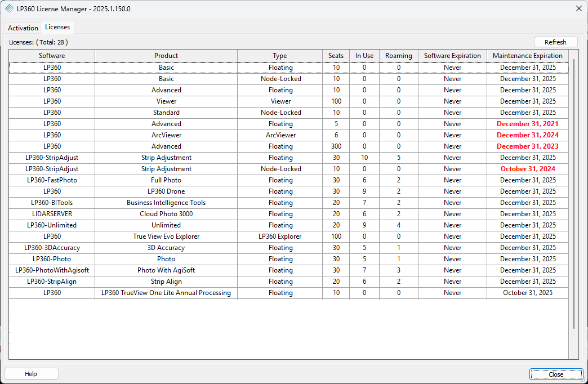This screenshot has height=384, width=588.
Task: Select the red December 31, 2021 date
Action: click(x=528, y=124)
